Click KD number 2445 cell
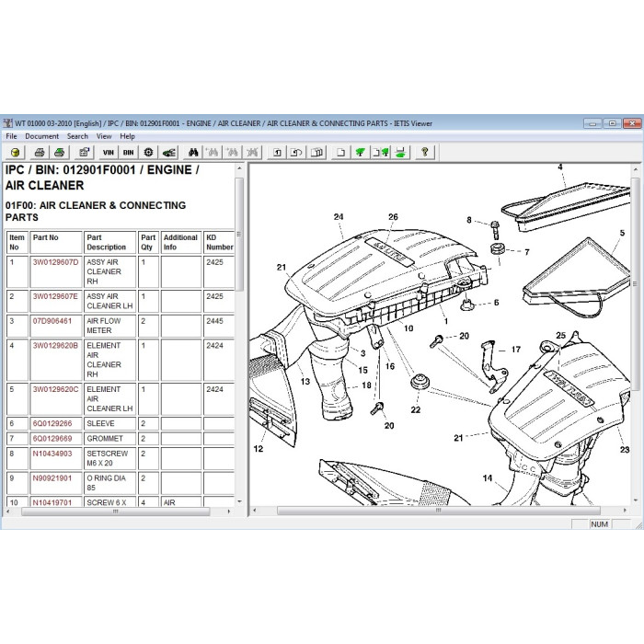The image size is (644, 644). pyautogui.click(x=219, y=326)
